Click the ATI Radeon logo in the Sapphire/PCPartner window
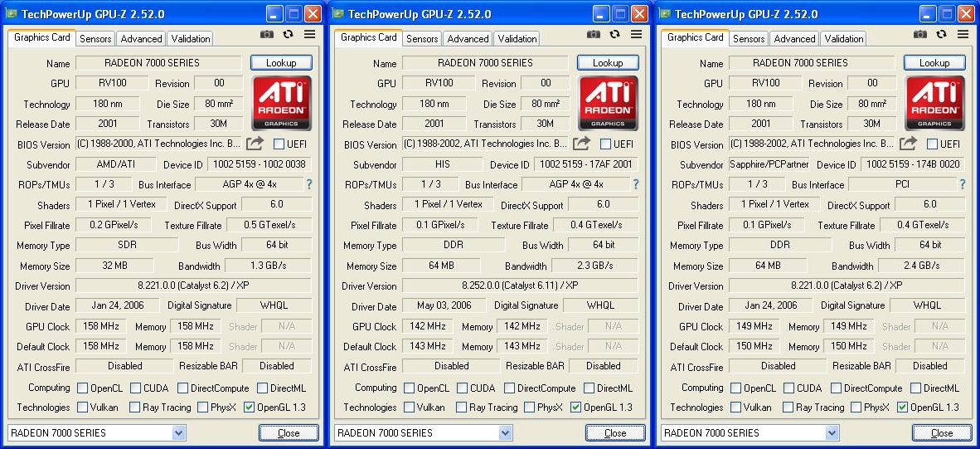The image size is (980, 449). pos(934,103)
